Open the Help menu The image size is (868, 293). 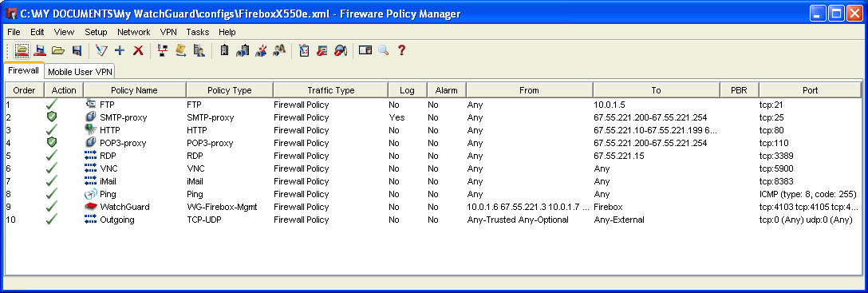coord(227,32)
